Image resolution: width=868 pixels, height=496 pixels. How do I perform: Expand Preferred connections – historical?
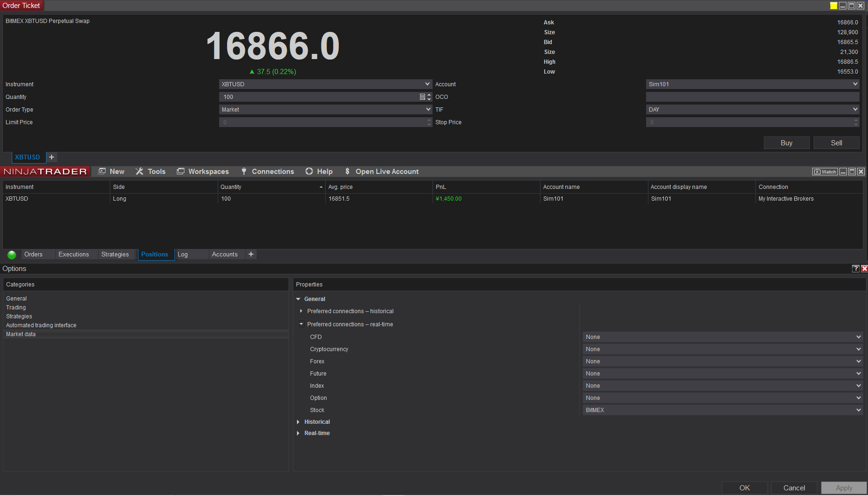301,311
